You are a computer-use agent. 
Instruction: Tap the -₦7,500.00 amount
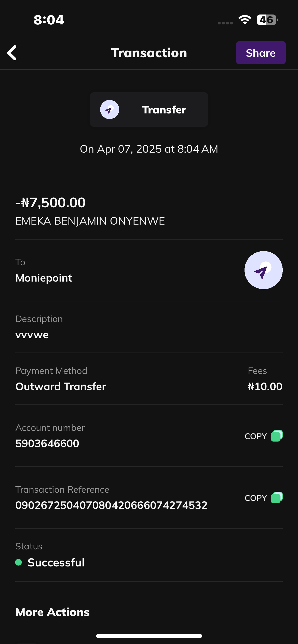pos(50,203)
